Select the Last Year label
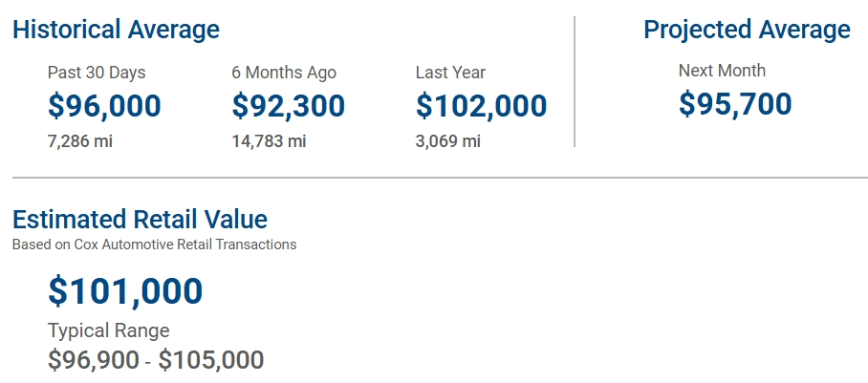 point(450,73)
